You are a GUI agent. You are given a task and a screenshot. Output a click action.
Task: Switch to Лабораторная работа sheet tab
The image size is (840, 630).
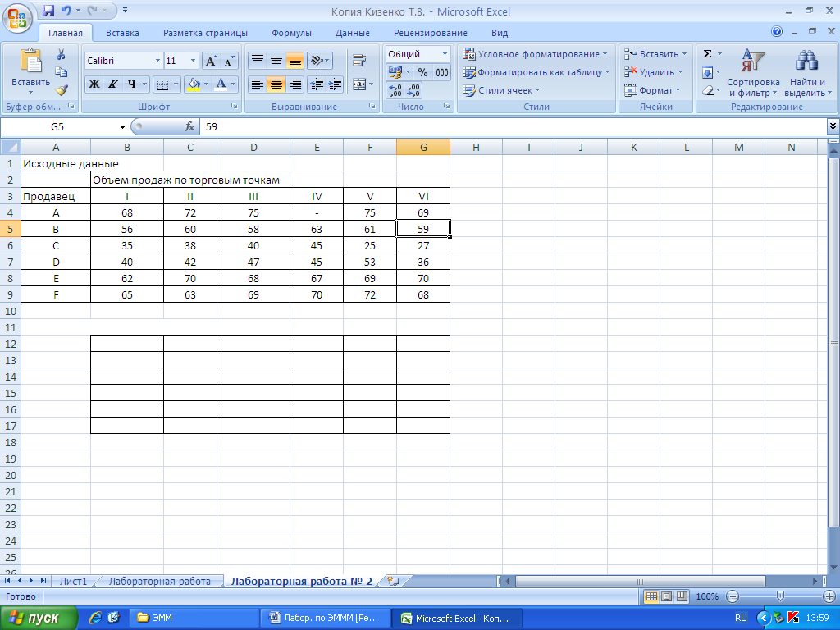click(x=160, y=582)
